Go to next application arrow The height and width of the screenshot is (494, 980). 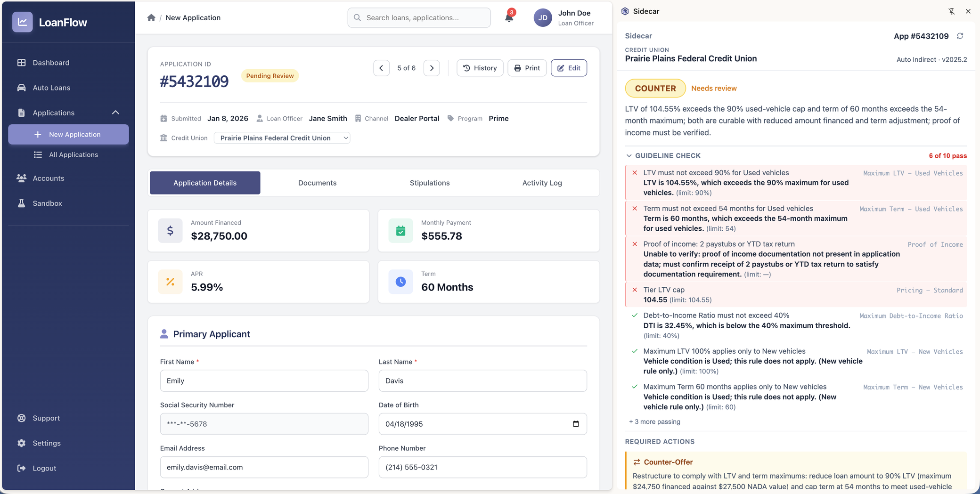point(432,68)
